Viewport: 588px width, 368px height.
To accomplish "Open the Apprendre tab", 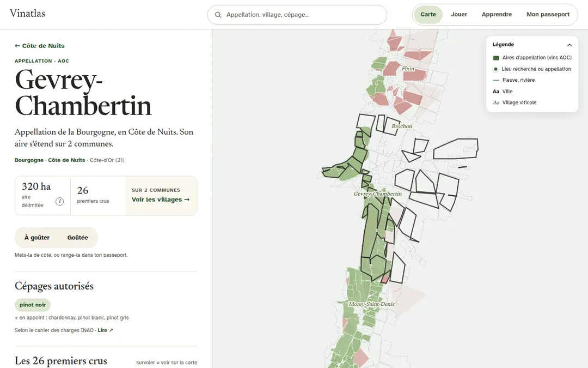I will coord(497,15).
